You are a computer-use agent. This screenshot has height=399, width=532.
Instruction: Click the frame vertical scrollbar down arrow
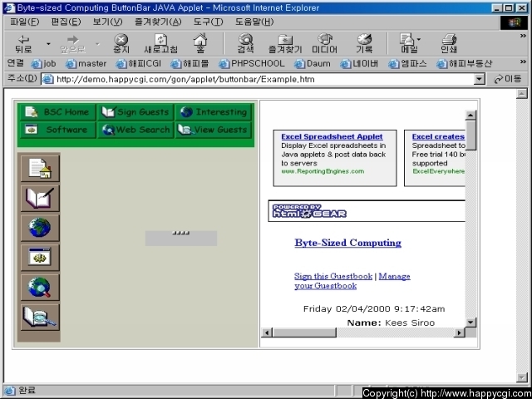(x=470, y=323)
